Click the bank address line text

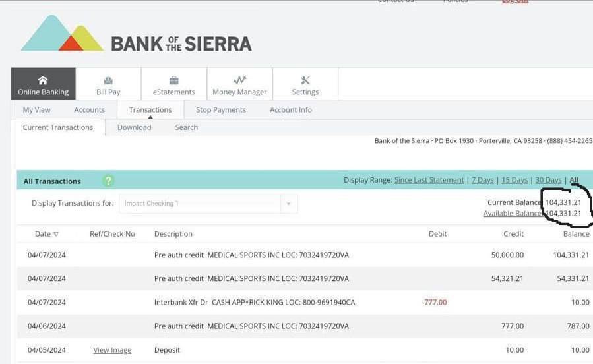[484, 141]
